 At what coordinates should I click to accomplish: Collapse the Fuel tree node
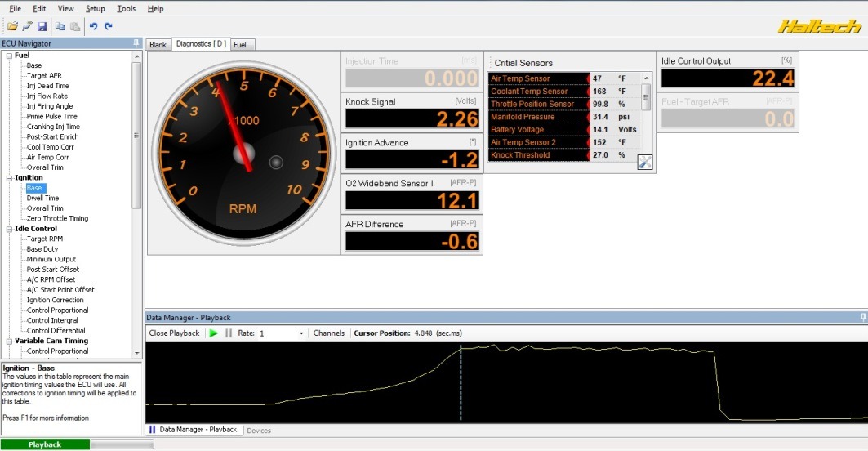[9, 56]
